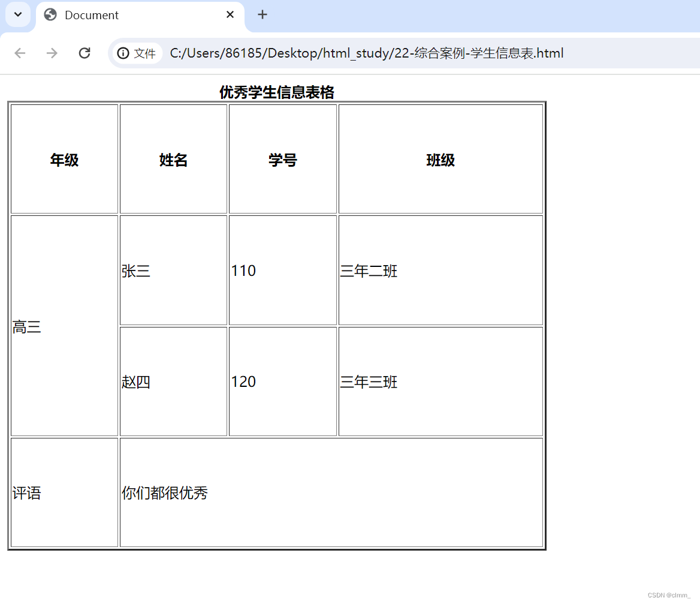This screenshot has height=604, width=700.
Task: Select the 班级 header cell
Action: [x=440, y=159]
